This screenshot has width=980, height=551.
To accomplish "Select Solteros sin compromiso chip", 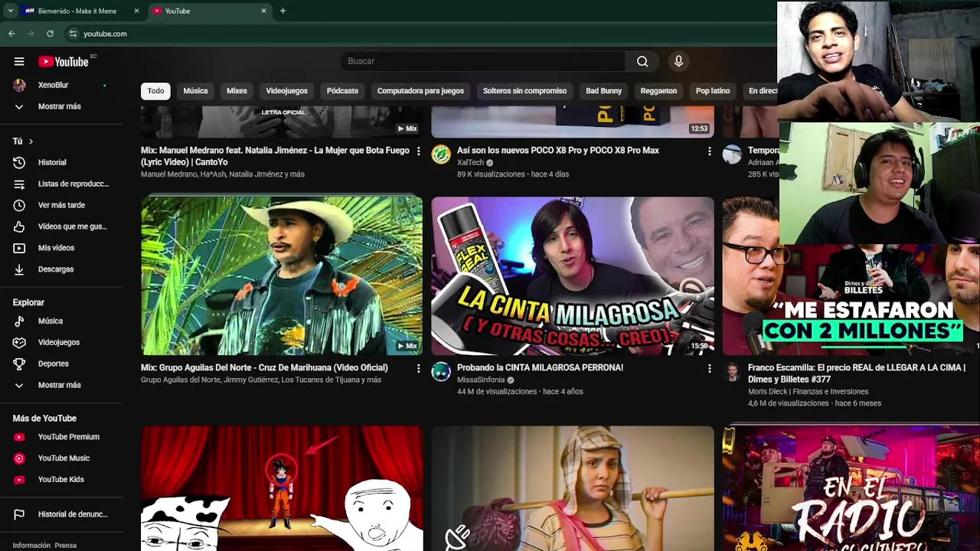I will [x=524, y=91].
